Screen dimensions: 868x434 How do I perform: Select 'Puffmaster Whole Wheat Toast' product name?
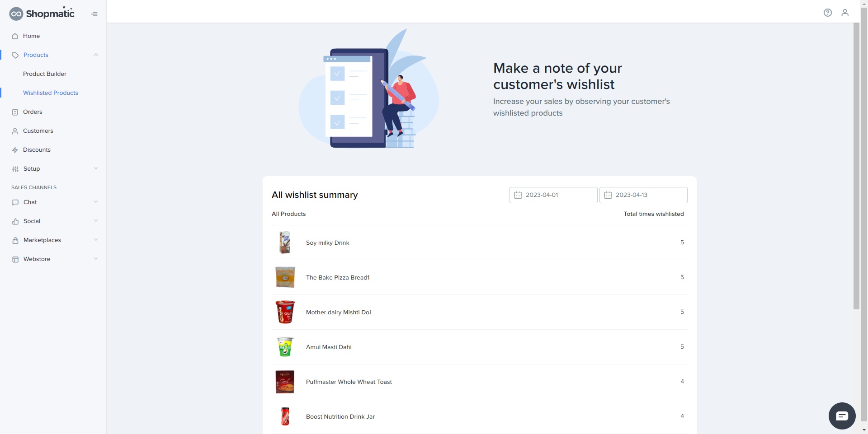349,382
